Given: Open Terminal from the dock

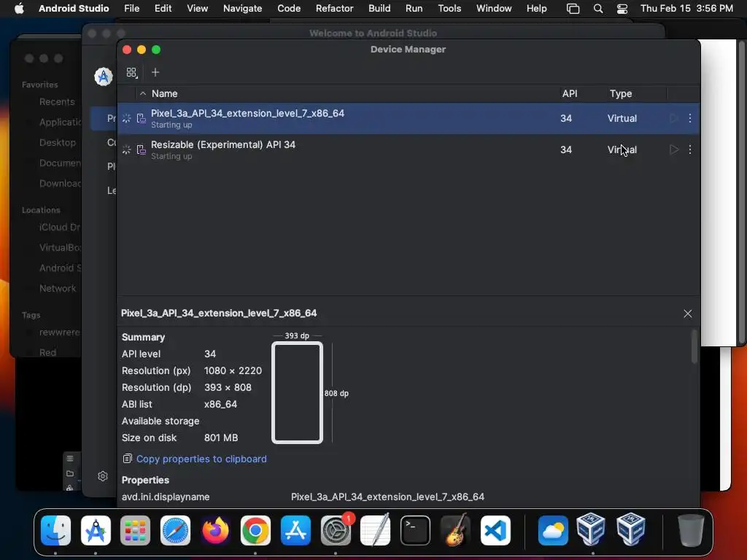Looking at the screenshot, I should pyautogui.click(x=415, y=530).
